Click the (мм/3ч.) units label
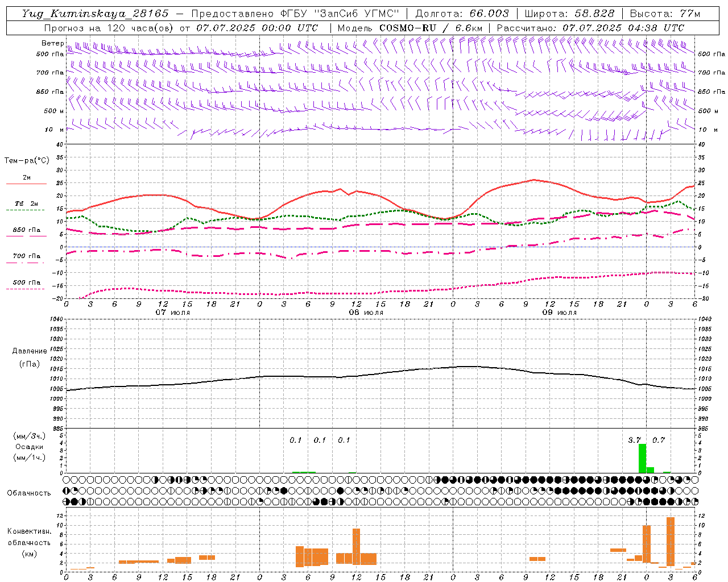 [x=30, y=436]
